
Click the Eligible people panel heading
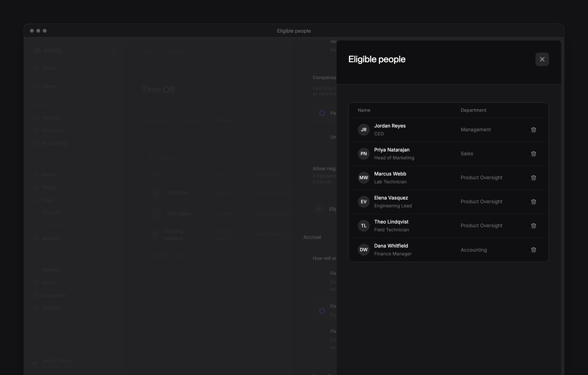click(x=377, y=59)
